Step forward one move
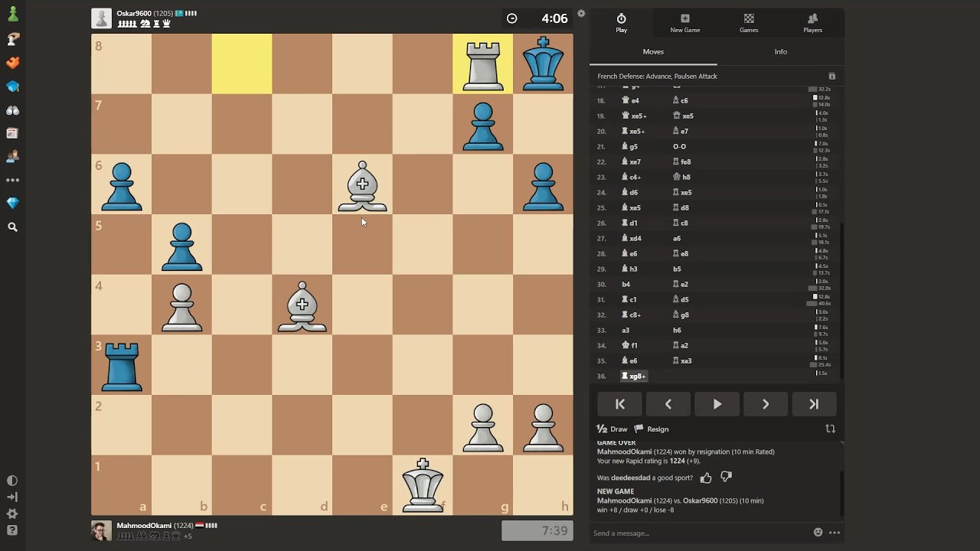The width and height of the screenshot is (980, 551). point(766,404)
